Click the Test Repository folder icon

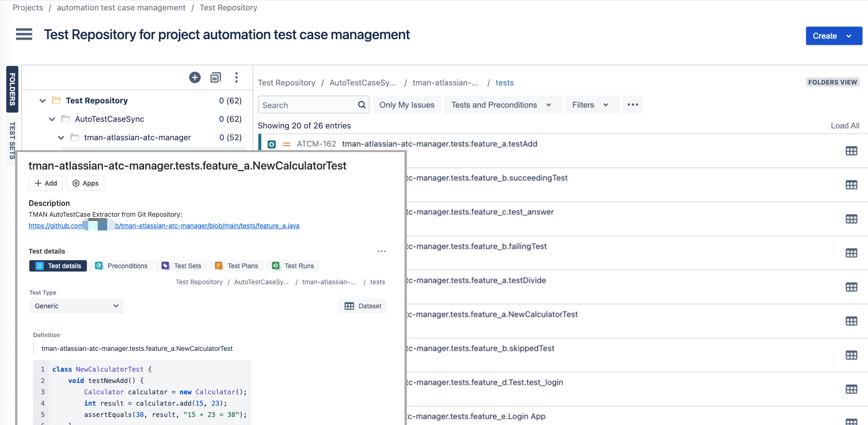click(x=57, y=101)
